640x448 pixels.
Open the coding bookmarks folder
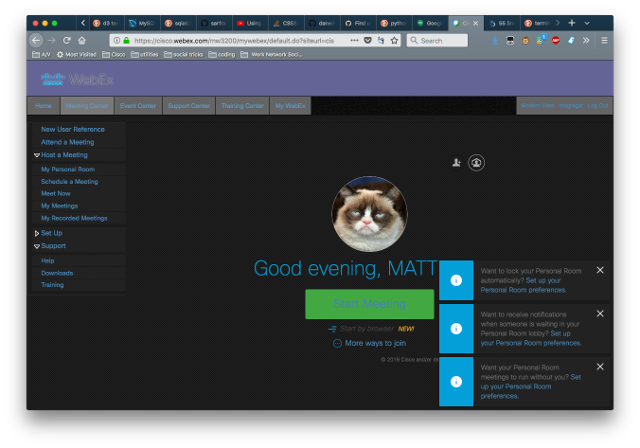[x=222, y=54]
